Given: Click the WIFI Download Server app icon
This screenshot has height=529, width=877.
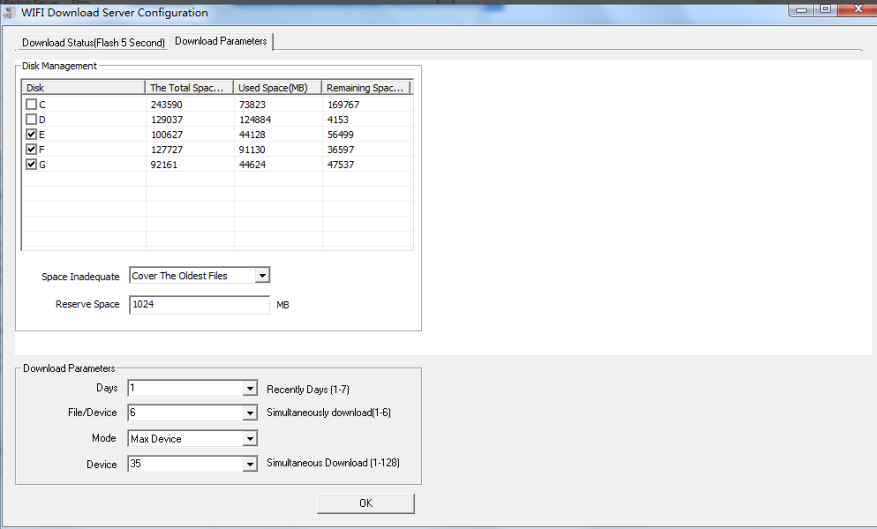Looking at the screenshot, I should tap(10, 12).
